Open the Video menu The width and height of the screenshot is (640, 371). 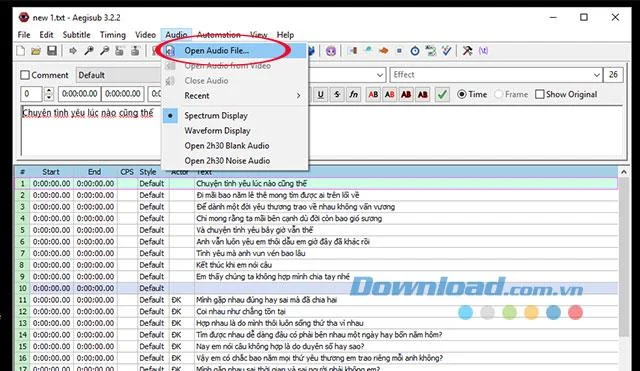pos(145,35)
